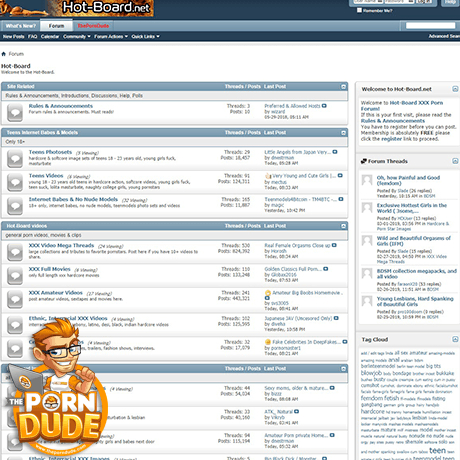Click the forum search box
Screen dimensions: 460x460
430,26
